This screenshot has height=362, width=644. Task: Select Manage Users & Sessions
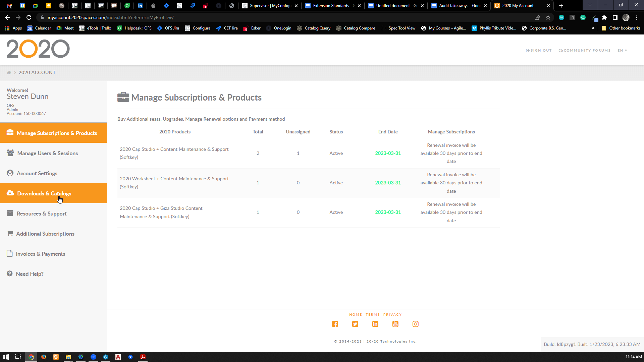[x=47, y=153]
